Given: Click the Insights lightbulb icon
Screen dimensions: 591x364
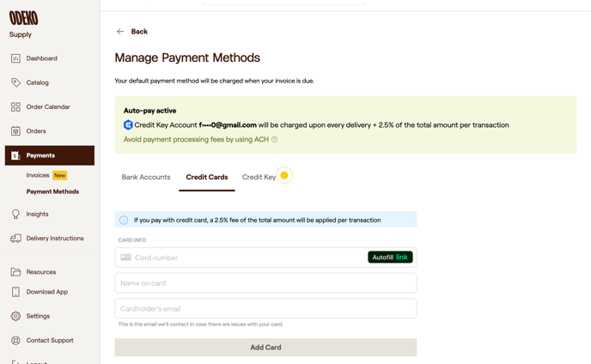Looking at the screenshot, I should (15, 214).
